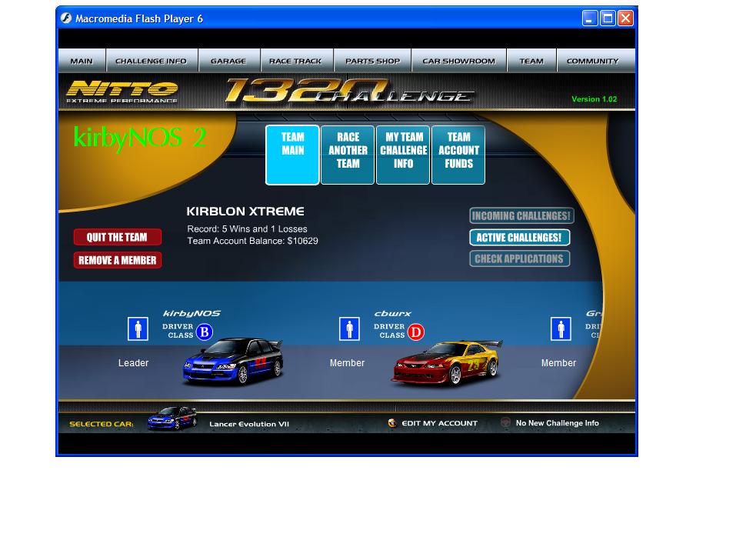Click Version 1.02 text
Screen dimensions: 756x537
[x=594, y=99]
